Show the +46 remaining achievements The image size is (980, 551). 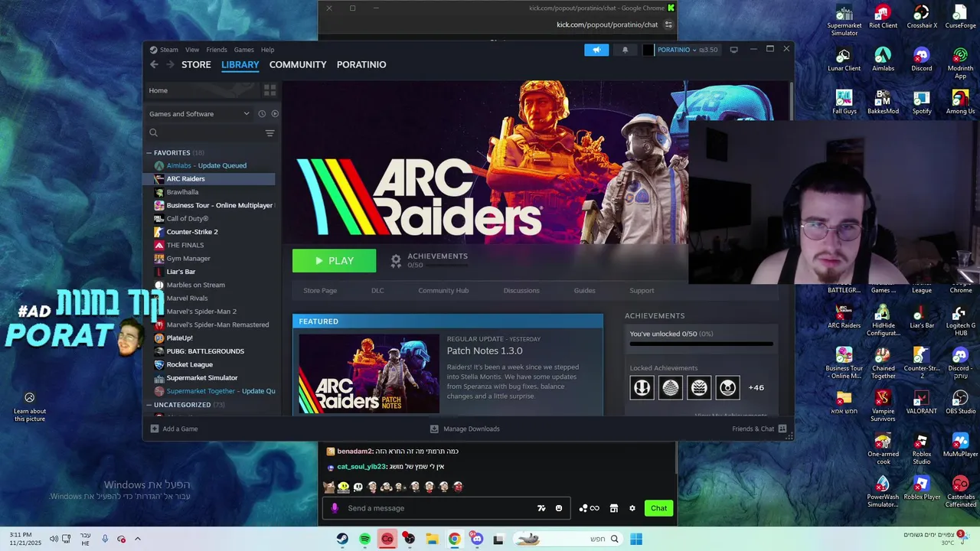click(756, 388)
